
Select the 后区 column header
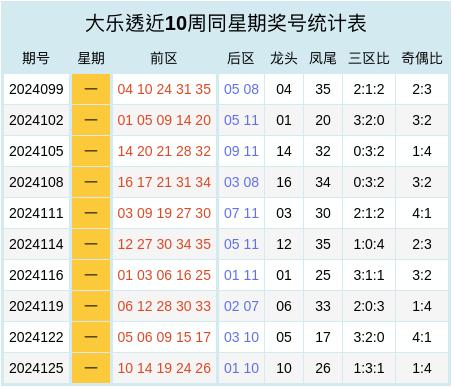(x=241, y=58)
